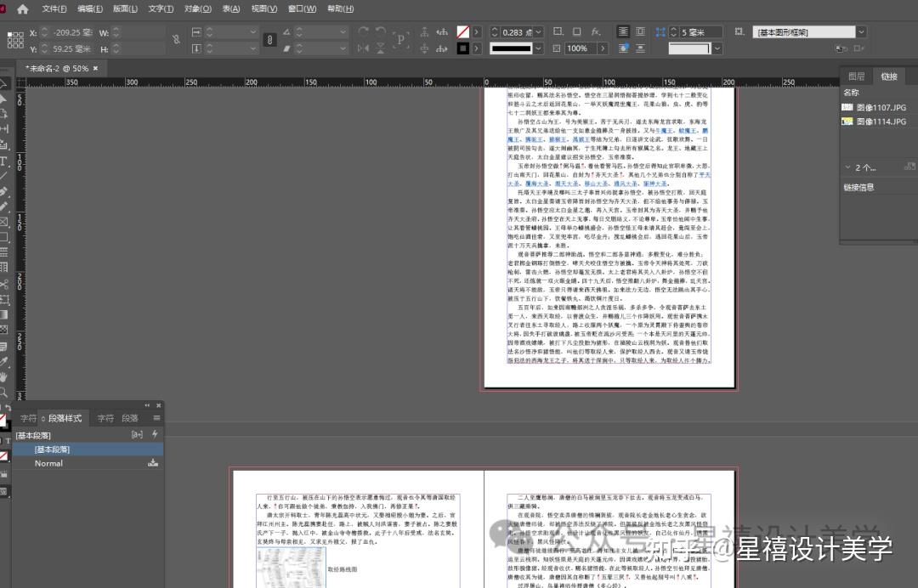Open the 视图 menu
918x588 pixels.
264,8
